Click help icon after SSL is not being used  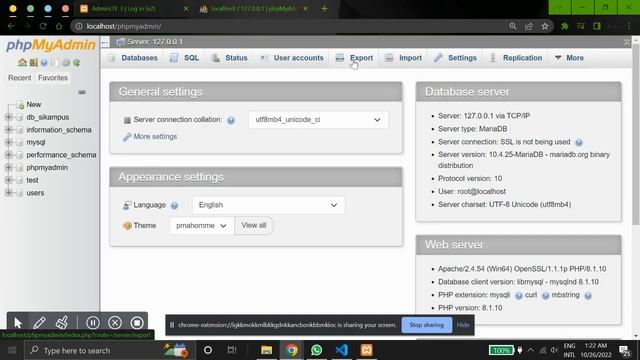[x=579, y=142]
